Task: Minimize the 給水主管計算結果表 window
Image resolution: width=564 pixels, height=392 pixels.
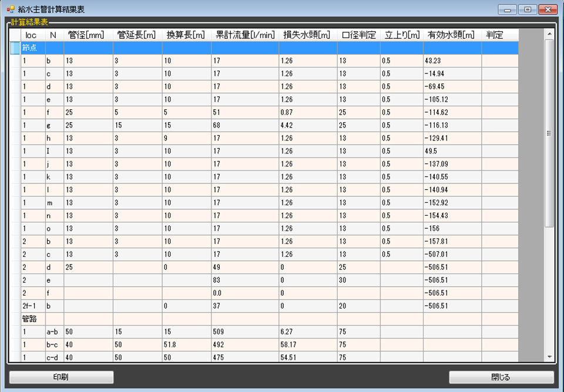Action: click(x=507, y=9)
